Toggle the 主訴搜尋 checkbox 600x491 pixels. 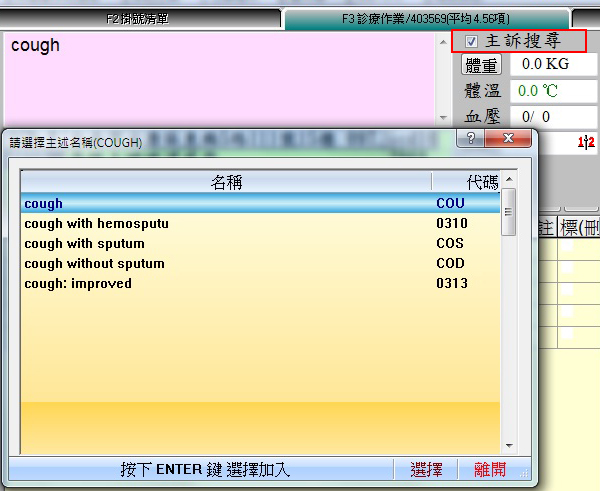(x=472, y=42)
